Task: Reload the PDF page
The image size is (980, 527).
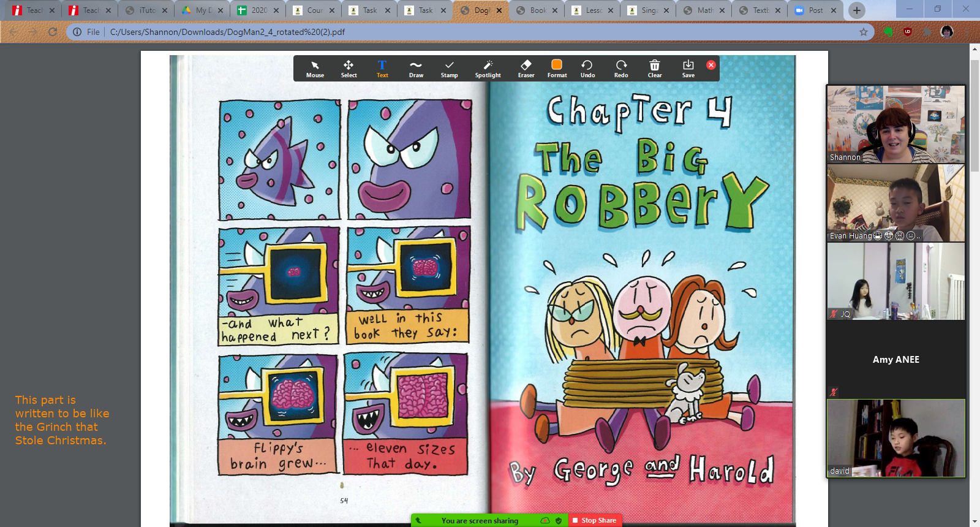Action: [x=53, y=32]
